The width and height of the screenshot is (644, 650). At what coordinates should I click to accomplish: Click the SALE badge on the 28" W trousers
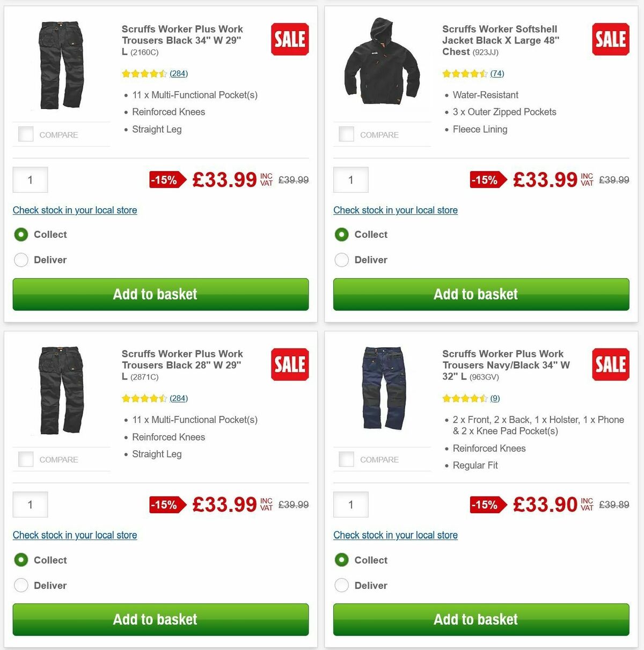289,364
